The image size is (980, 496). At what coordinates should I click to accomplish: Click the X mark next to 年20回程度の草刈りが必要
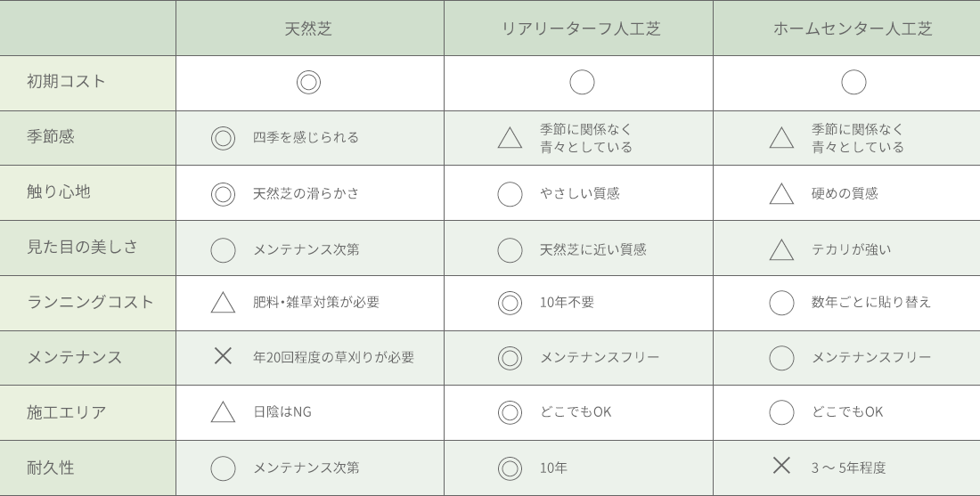coord(223,356)
